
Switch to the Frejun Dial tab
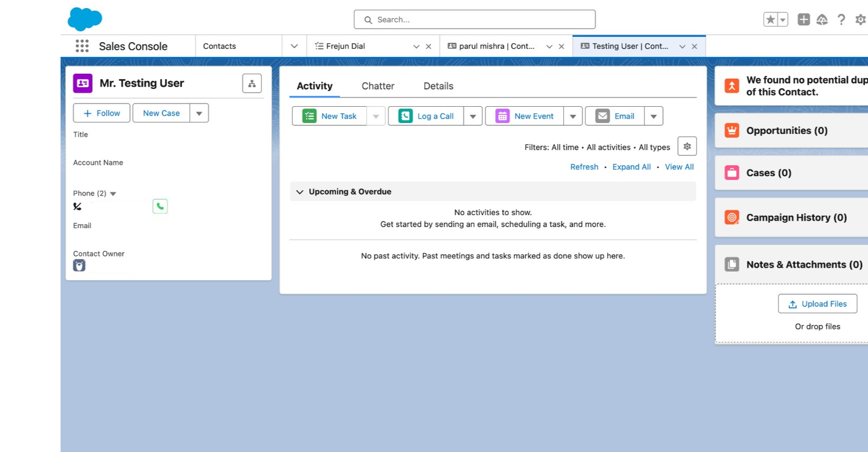point(346,46)
